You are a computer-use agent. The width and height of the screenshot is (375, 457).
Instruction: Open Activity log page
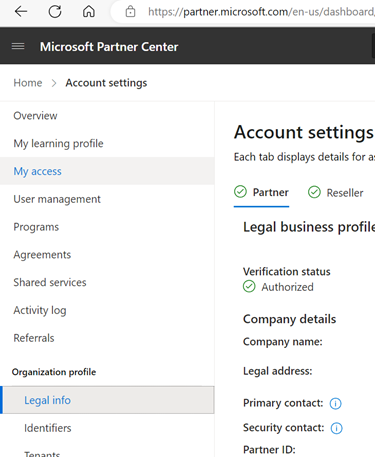pyautogui.click(x=107, y=310)
